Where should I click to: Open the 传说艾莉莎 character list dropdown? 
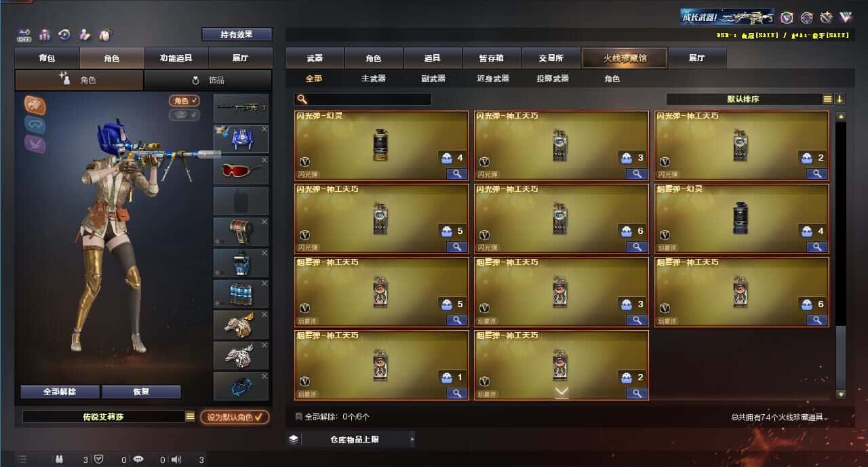tap(191, 417)
